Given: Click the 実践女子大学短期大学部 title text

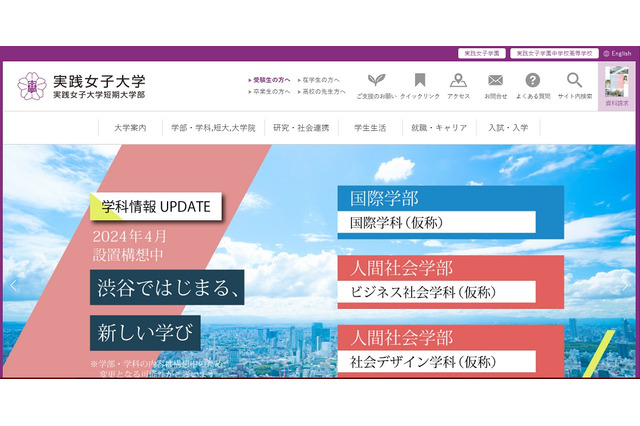Looking at the screenshot, I should click(99, 95).
